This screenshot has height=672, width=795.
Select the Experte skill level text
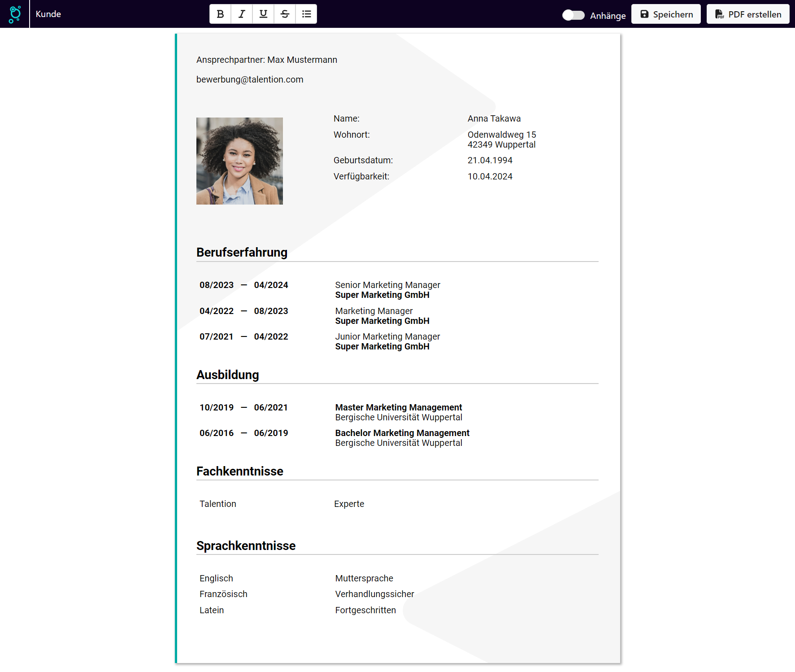[349, 504]
